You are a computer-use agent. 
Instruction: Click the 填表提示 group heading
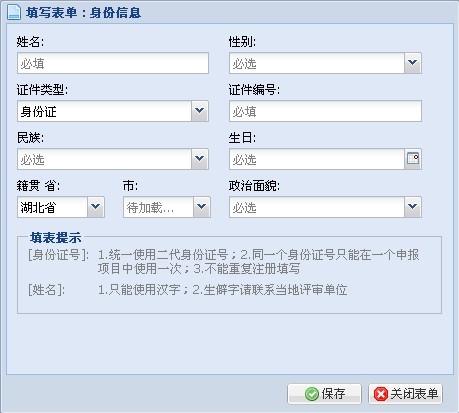(55, 238)
